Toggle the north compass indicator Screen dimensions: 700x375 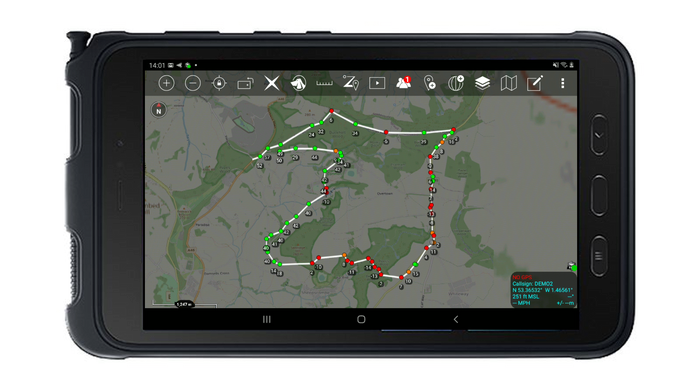click(x=158, y=109)
